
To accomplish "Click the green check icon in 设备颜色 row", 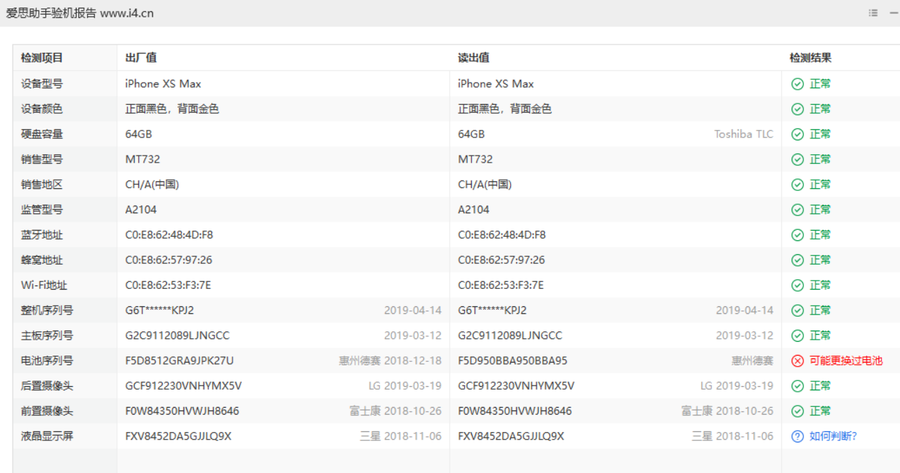I will point(797,109).
